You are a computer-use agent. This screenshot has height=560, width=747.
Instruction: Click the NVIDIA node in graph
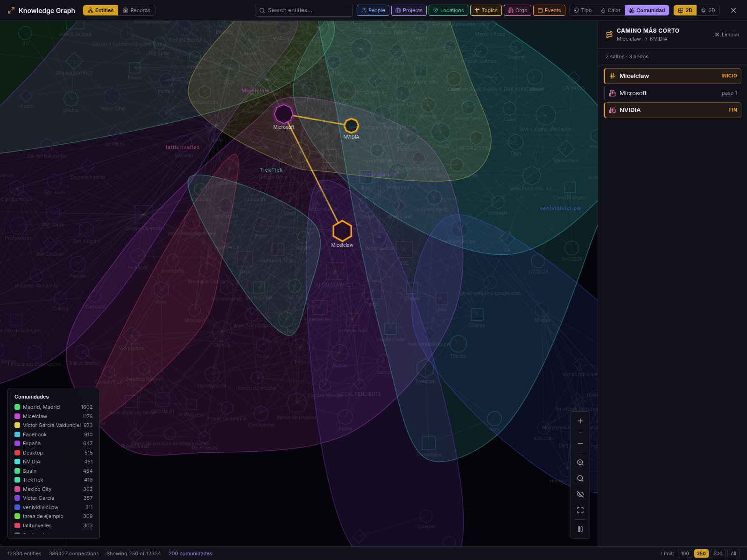click(x=351, y=126)
